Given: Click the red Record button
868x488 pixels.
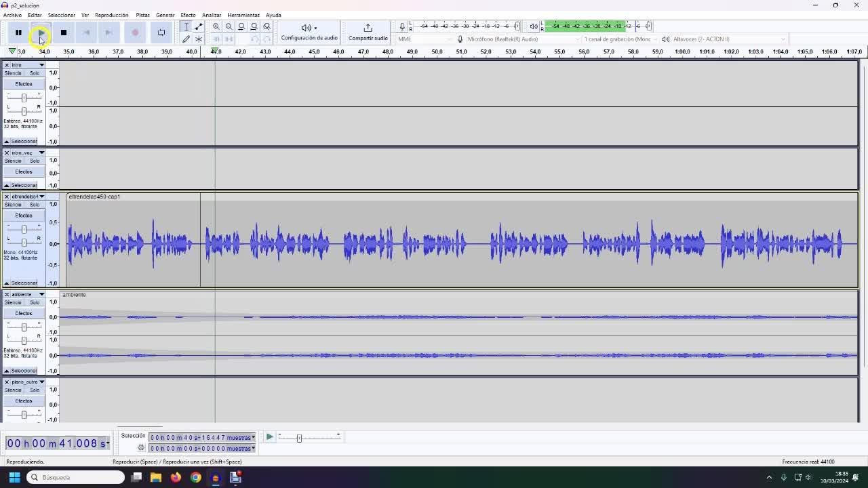Looking at the screenshot, I should click(135, 33).
